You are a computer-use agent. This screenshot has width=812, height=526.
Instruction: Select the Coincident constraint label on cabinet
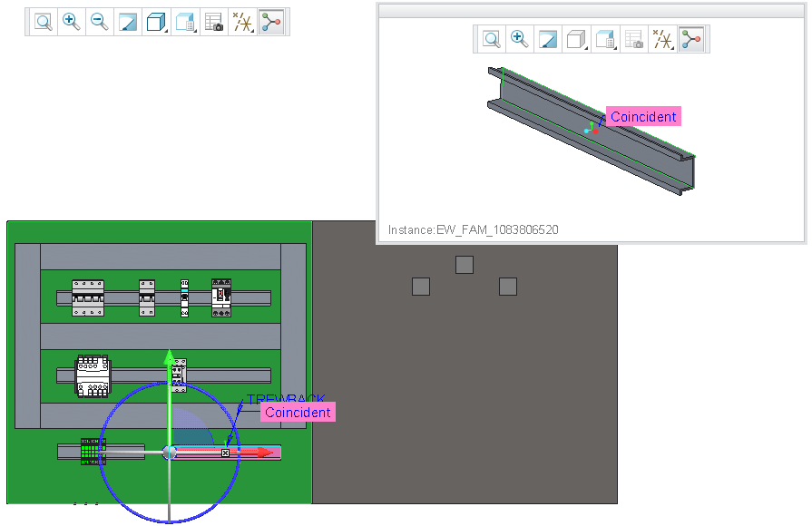click(x=298, y=412)
